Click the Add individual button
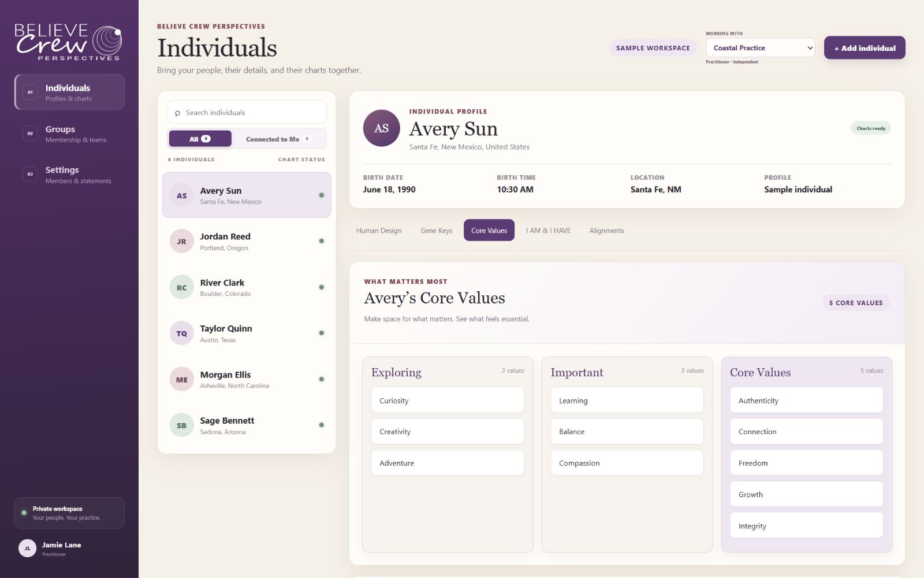Screen dimensions: 924x578 click(865, 48)
